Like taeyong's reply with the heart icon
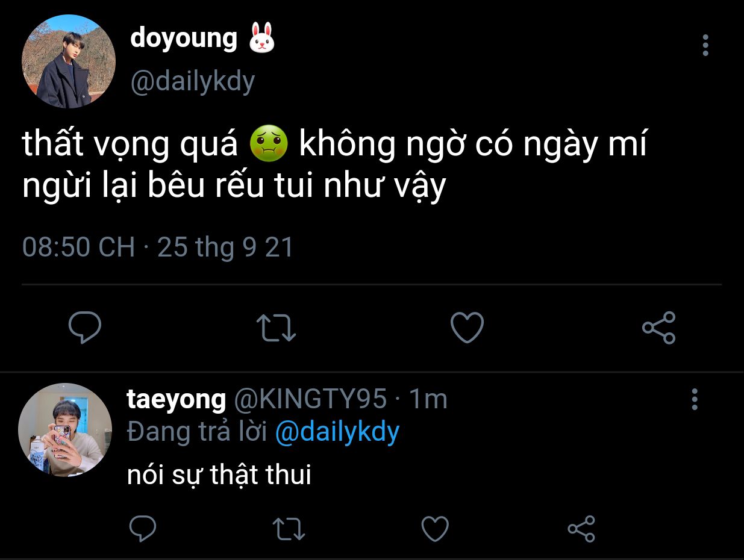Screen dimensions: 744x560 pyautogui.click(x=434, y=529)
